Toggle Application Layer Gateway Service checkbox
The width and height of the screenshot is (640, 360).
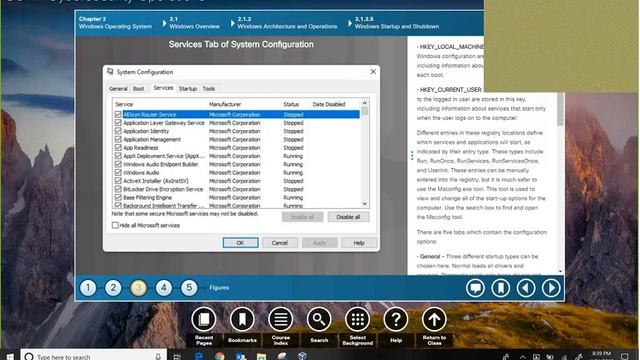point(118,122)
